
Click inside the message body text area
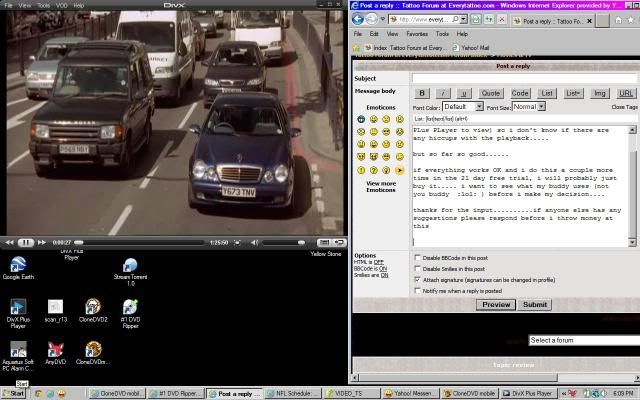click(x=520, y=186)
